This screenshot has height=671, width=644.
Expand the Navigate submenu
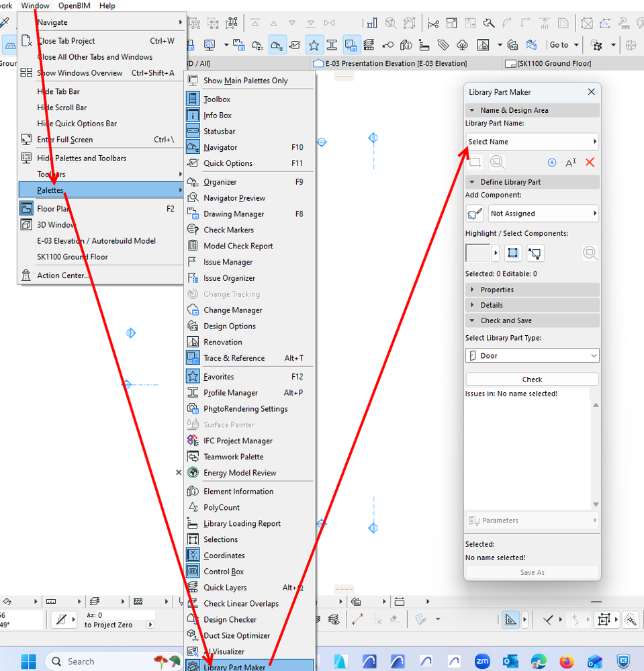(x=101, y=22)
